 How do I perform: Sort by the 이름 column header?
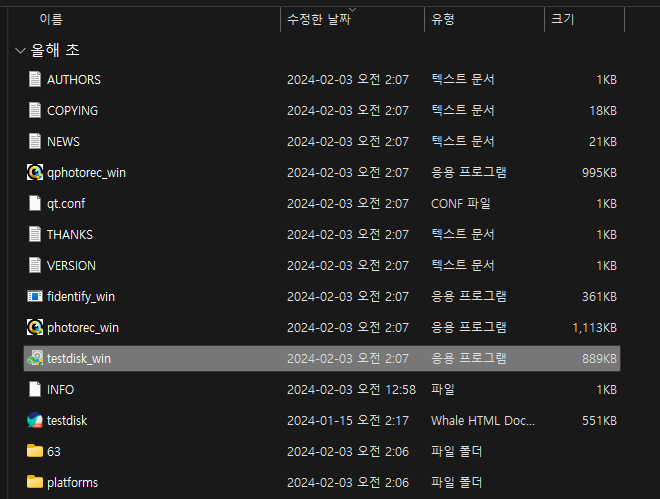[x=51, y=19]
